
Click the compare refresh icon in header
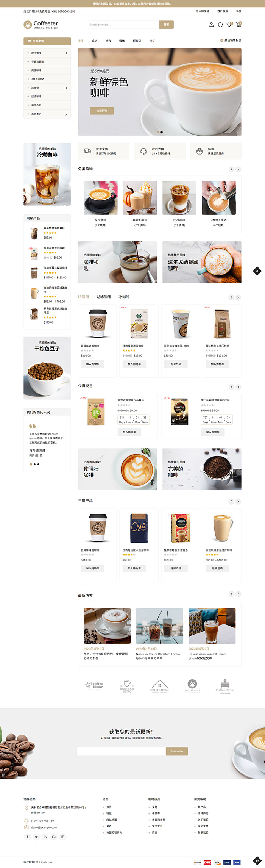click(220, 25)
